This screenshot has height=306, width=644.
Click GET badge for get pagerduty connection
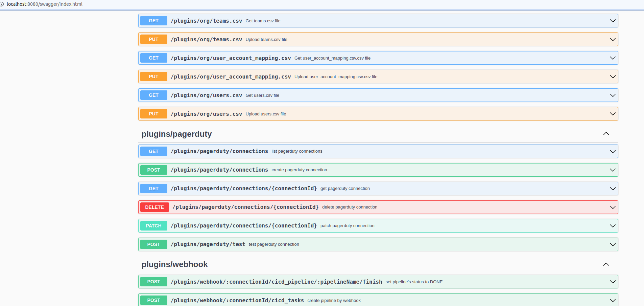153,189
